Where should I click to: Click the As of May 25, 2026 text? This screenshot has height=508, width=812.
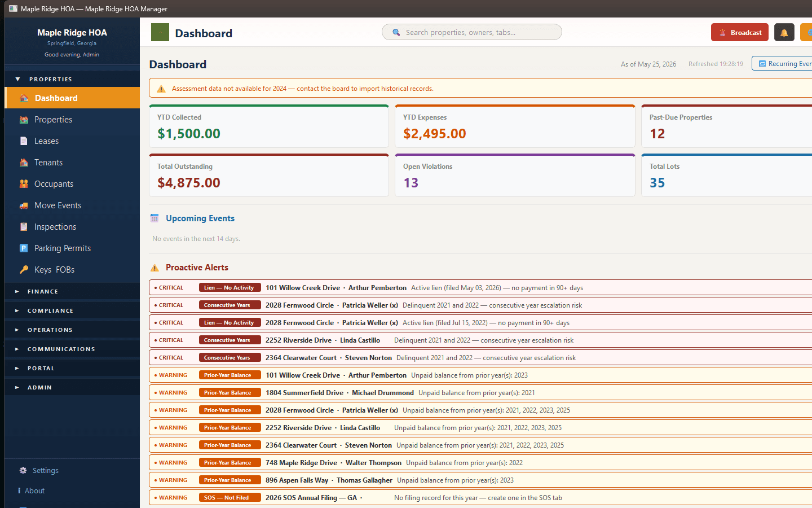[x=648, y=64]
